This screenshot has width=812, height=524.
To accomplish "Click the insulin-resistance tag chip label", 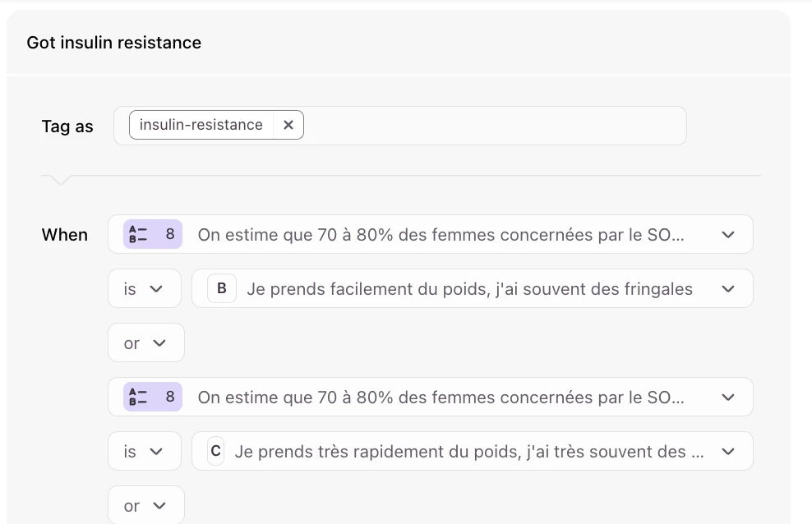I will pyautogui.click(x=201, y=125).
